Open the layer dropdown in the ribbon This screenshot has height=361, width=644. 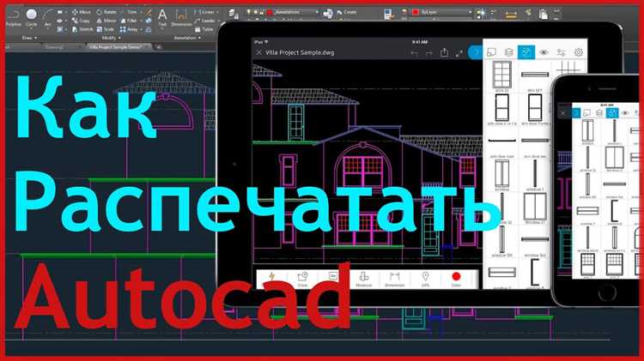(x=317, y=12)
